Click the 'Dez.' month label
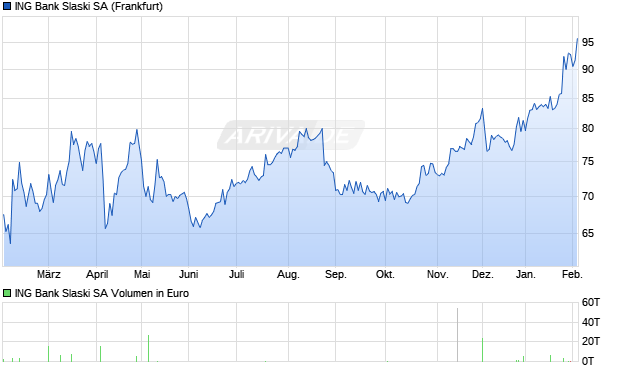620x371 pixels. pyautogui.click(x=483, y=274)
